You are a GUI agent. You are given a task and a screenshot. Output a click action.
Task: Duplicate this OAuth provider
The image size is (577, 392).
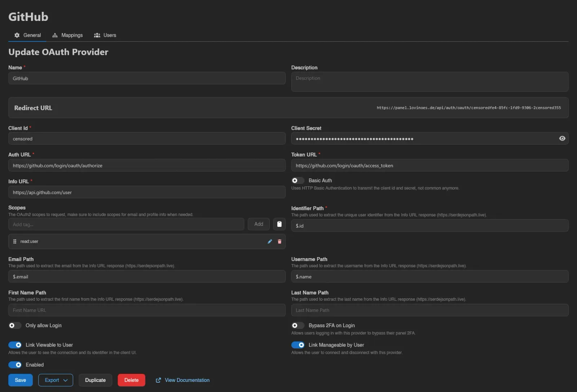(95, 380)
